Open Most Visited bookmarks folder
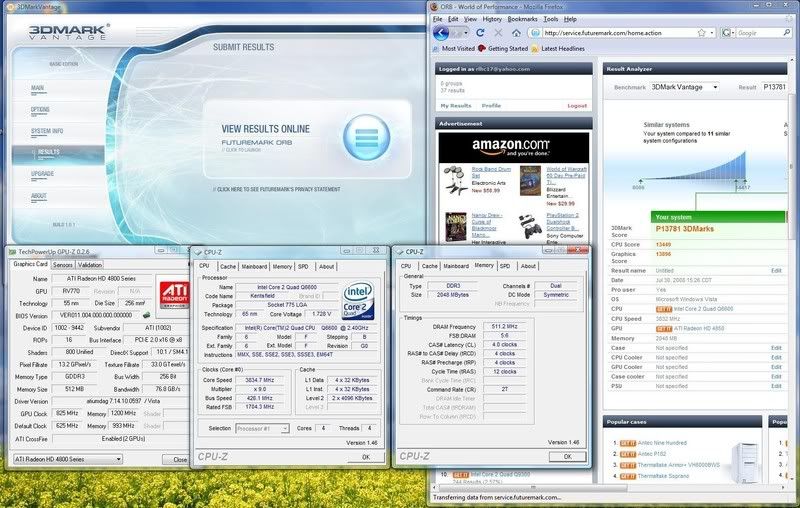Image resolution: width=800 pixels, height=508 pixels. coord(454,48)
